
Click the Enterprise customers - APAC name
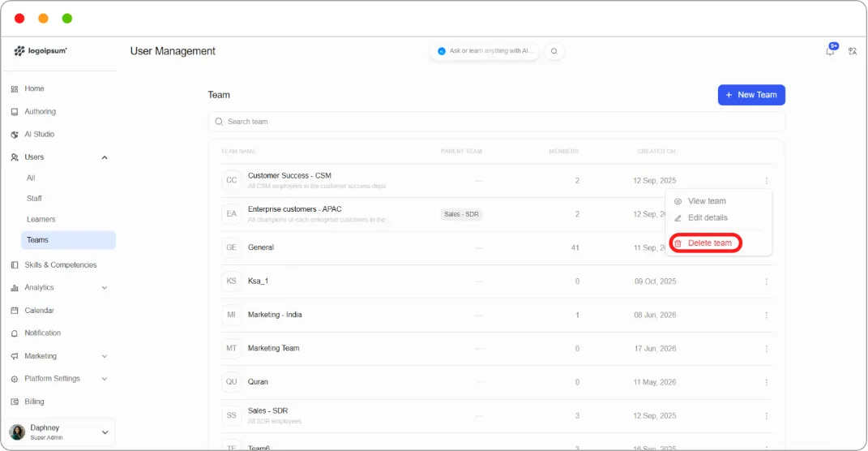(294, 209)
